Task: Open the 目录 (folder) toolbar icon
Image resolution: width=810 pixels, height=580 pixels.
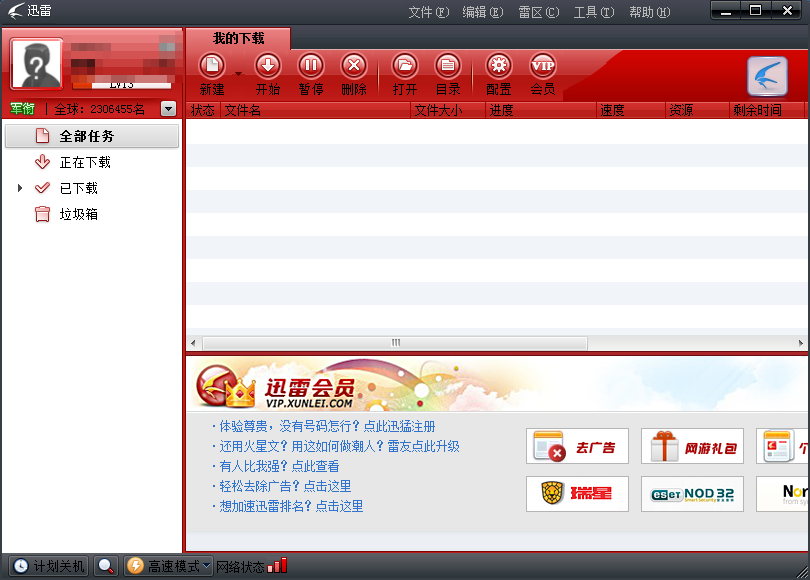Action: tap(448, 66)
